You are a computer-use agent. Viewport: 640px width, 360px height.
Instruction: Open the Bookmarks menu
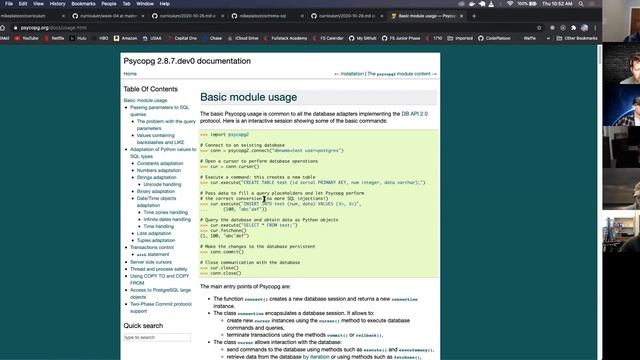83,4
